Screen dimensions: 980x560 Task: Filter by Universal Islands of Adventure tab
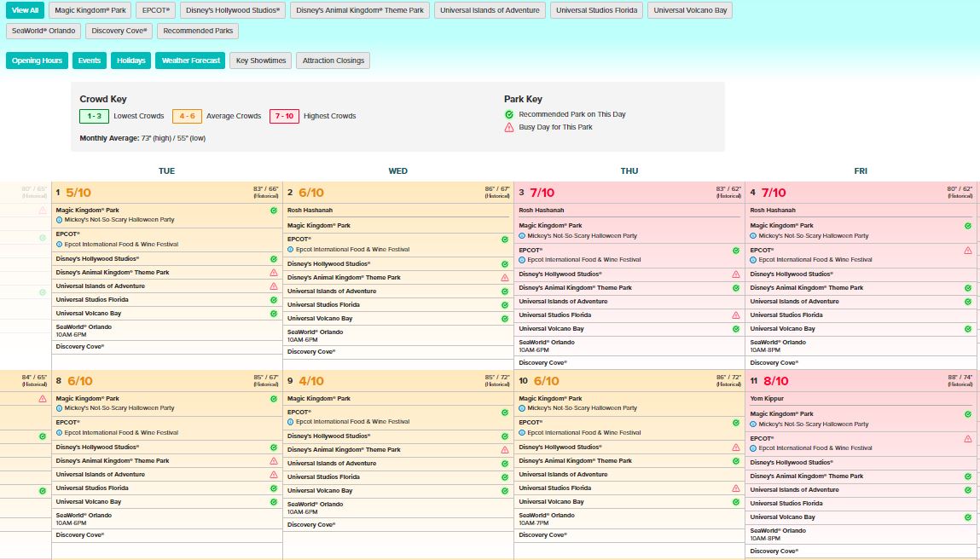pyautogui.click(x=490, y=10)
